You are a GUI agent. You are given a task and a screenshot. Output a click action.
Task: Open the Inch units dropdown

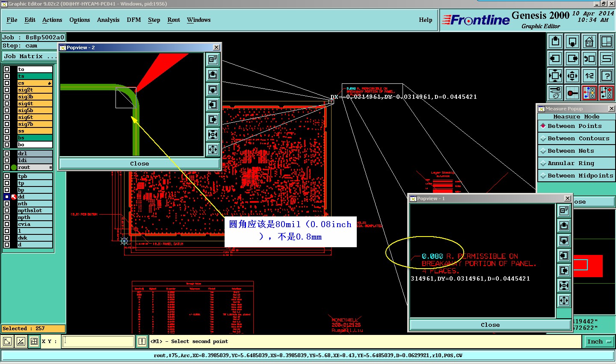tap(599, 341)
